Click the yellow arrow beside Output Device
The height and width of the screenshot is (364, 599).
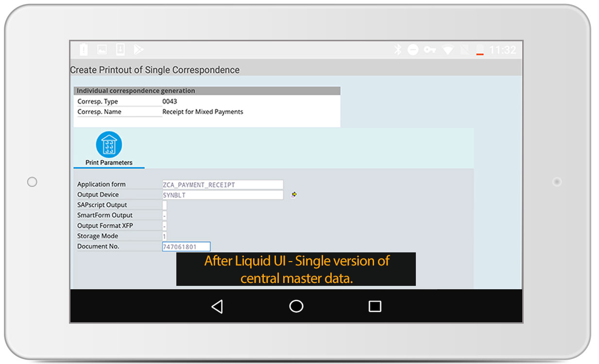[294, 195]
